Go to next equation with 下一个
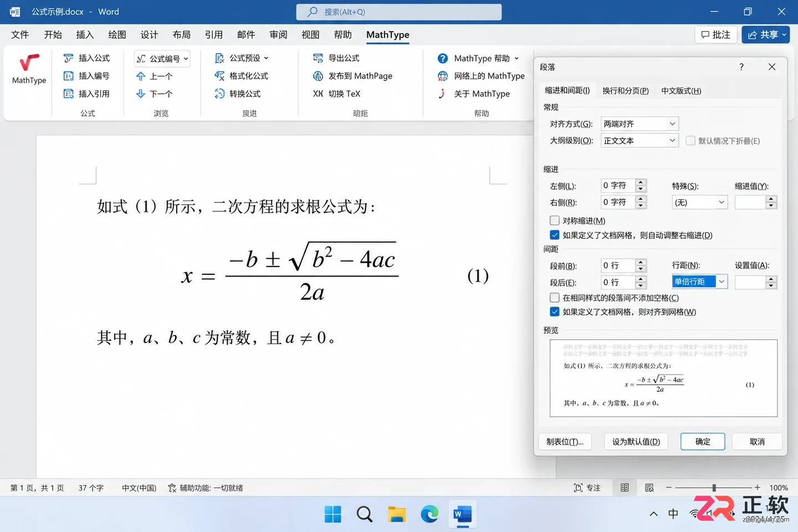 155,94
